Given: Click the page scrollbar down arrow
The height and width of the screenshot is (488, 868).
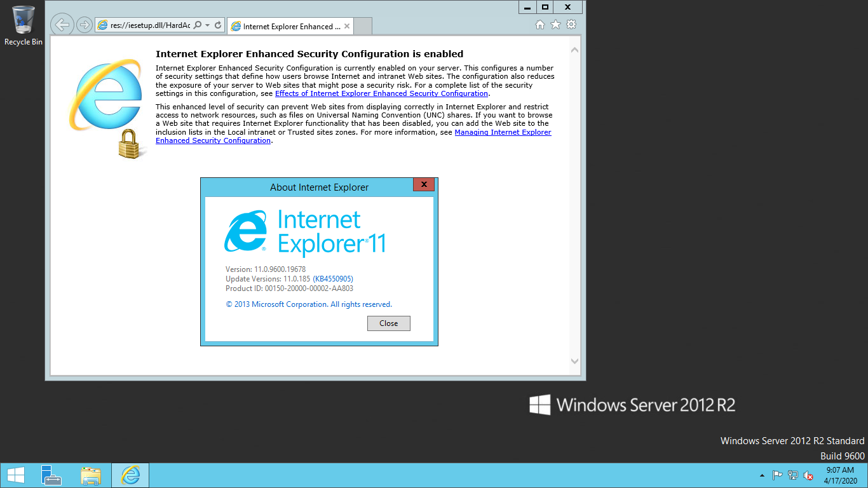Looking at the screenshot, I should pos(574,361).
